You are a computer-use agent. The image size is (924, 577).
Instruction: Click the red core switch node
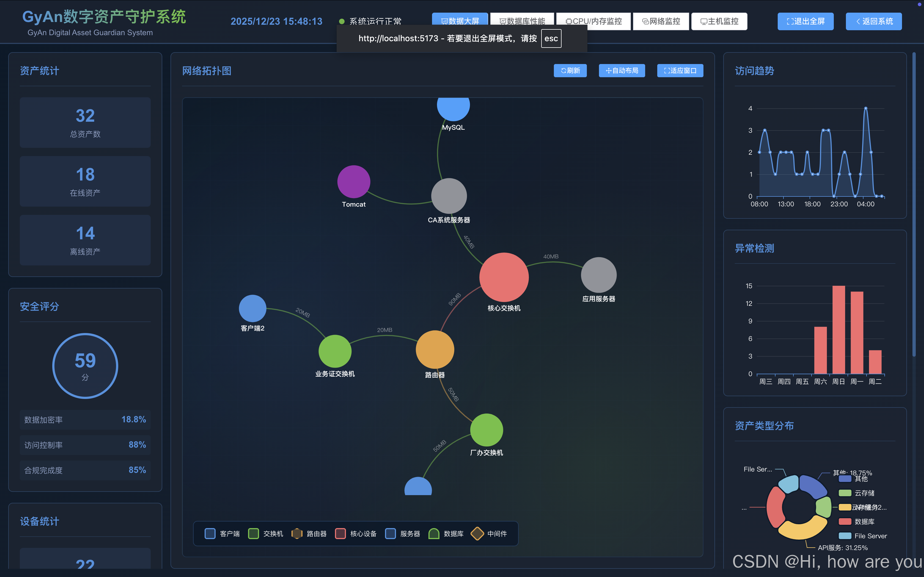click(504, 277)
